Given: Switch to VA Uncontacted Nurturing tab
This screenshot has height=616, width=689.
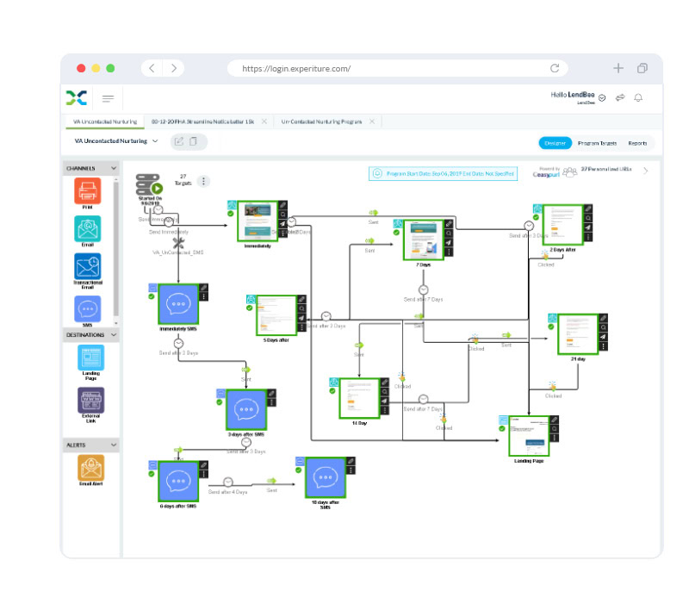Looking at the screenshot, I should (105, 121).
